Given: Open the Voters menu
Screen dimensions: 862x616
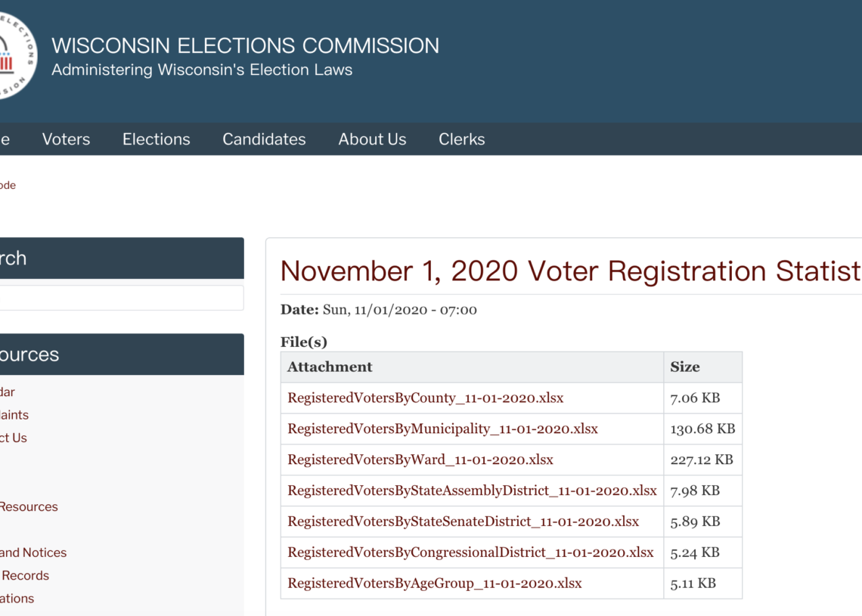Looking at the screenshot, I should [x=66, y=140].
